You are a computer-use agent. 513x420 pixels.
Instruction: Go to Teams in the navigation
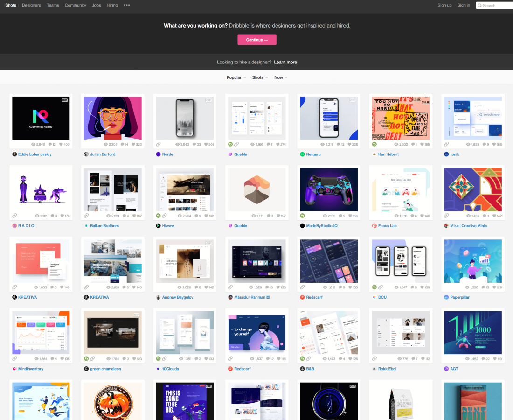(53, 5)
